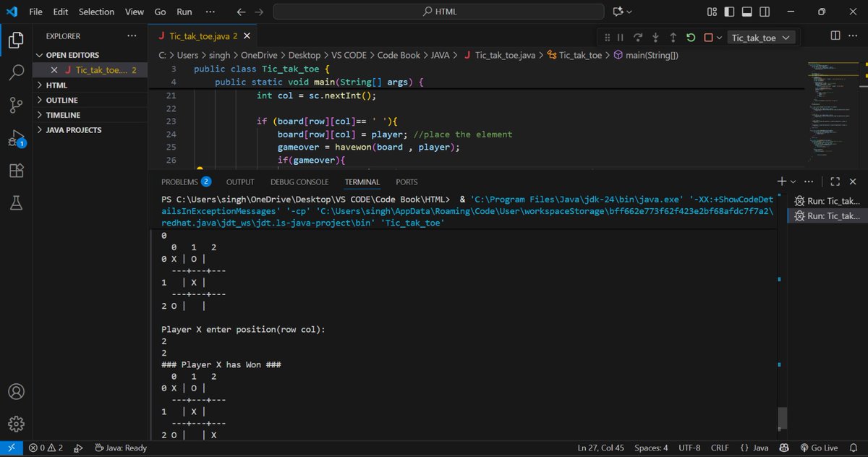Close Tic_tak_toe.java in Open Editors

coord(56,70)
